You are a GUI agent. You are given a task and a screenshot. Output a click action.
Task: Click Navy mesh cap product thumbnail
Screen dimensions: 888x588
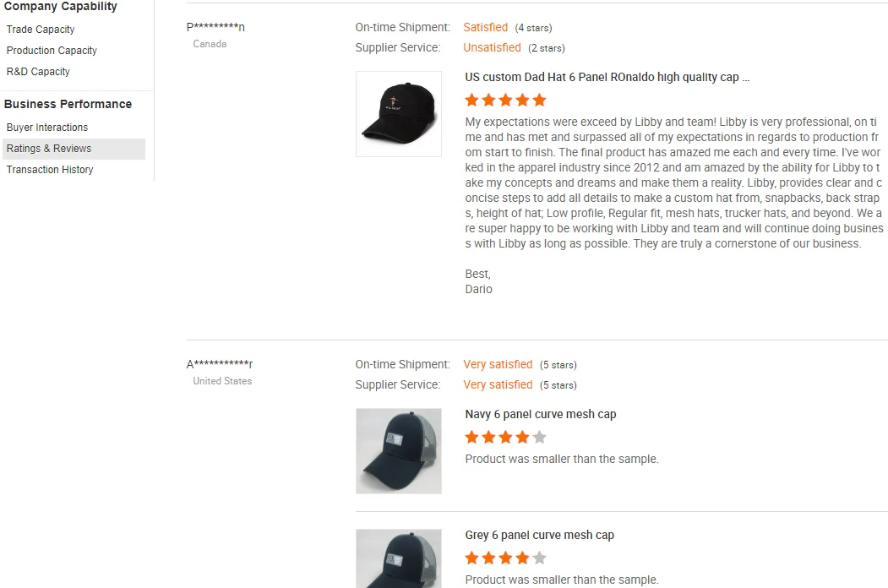399,451
